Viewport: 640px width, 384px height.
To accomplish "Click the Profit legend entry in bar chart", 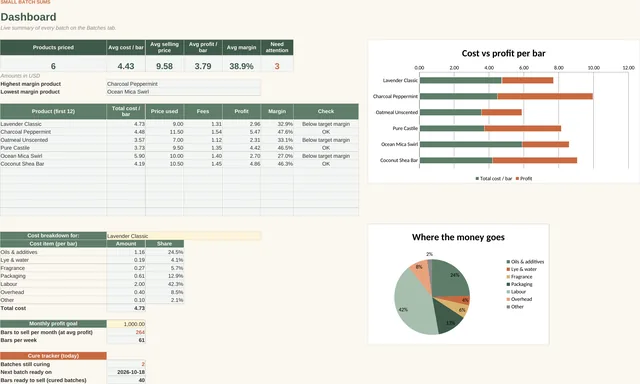I will 524,178.
